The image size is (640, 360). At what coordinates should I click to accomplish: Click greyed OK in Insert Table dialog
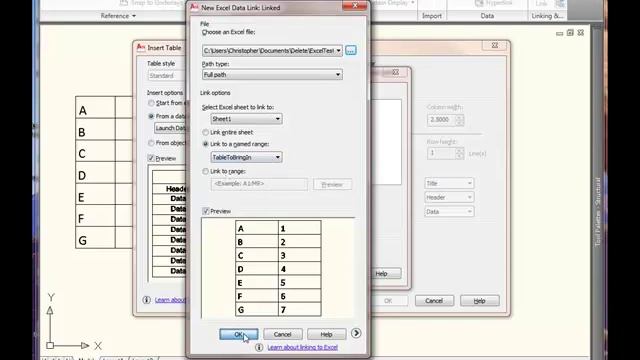(x=388, y=301)
